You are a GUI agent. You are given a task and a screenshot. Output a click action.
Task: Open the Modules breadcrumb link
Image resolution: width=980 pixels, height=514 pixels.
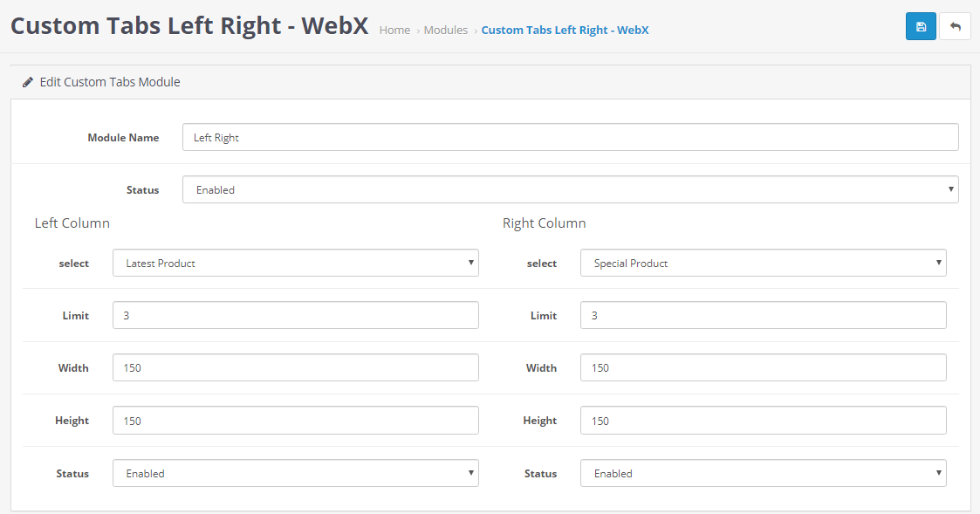pos(446,30)
